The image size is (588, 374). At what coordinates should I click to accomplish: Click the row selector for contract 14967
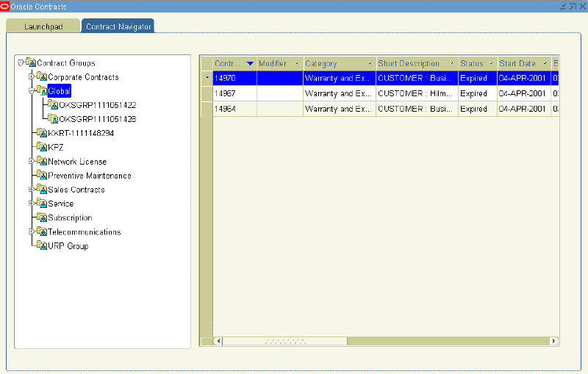click(x=207, y=93)
